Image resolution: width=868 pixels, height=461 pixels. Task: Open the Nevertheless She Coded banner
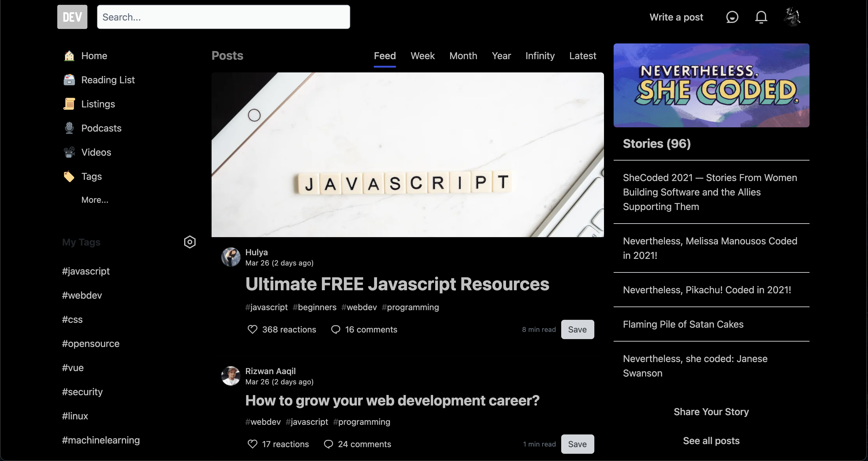(711, 85)
